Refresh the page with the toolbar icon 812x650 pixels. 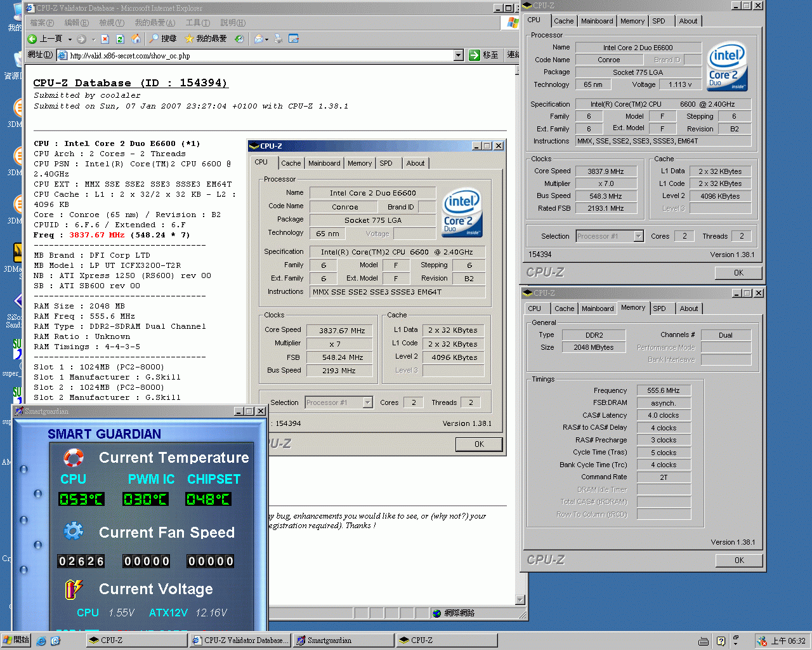(x=120, y=39)
